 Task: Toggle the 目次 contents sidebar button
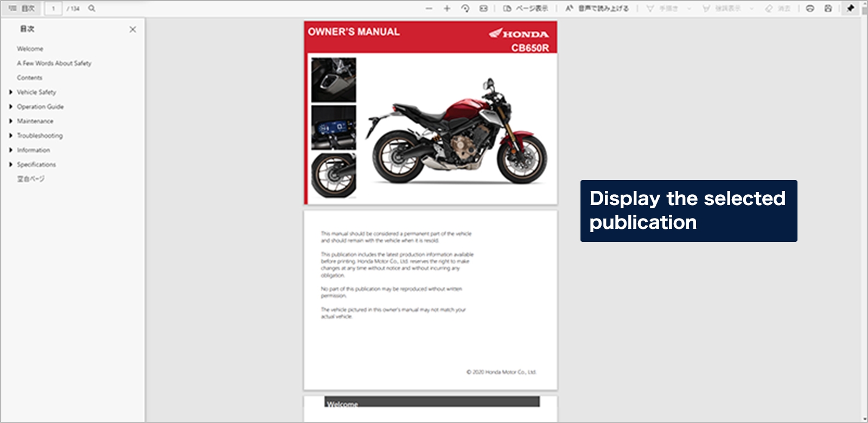(22, 9)
